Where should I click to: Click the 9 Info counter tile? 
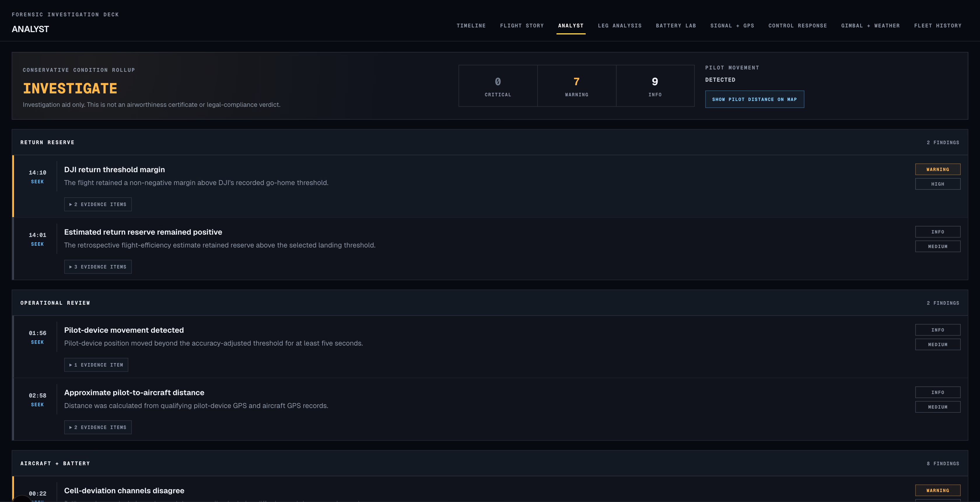[x=655, y=86]
